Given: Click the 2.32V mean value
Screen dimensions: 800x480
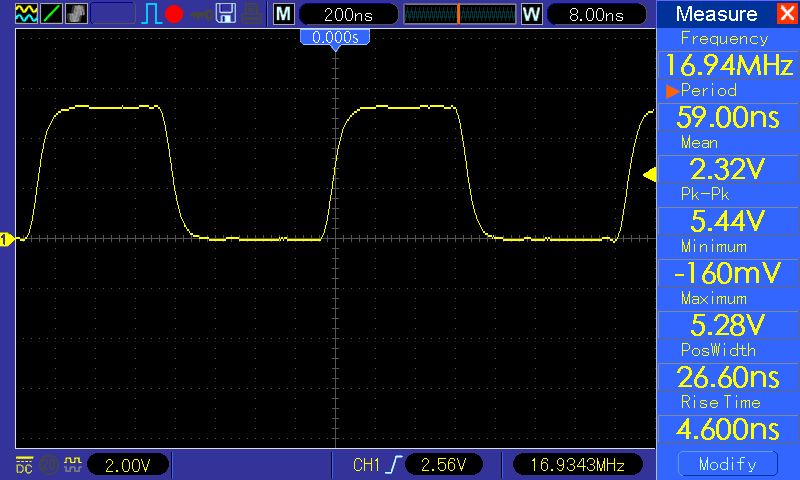Looking at the screenshot, I should (x=728, y=169).
